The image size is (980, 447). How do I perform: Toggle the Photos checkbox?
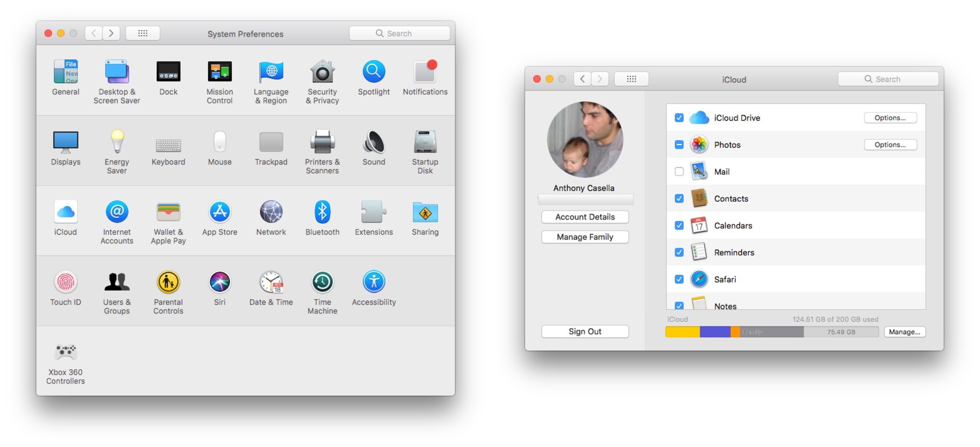click(x=679, y=144)
